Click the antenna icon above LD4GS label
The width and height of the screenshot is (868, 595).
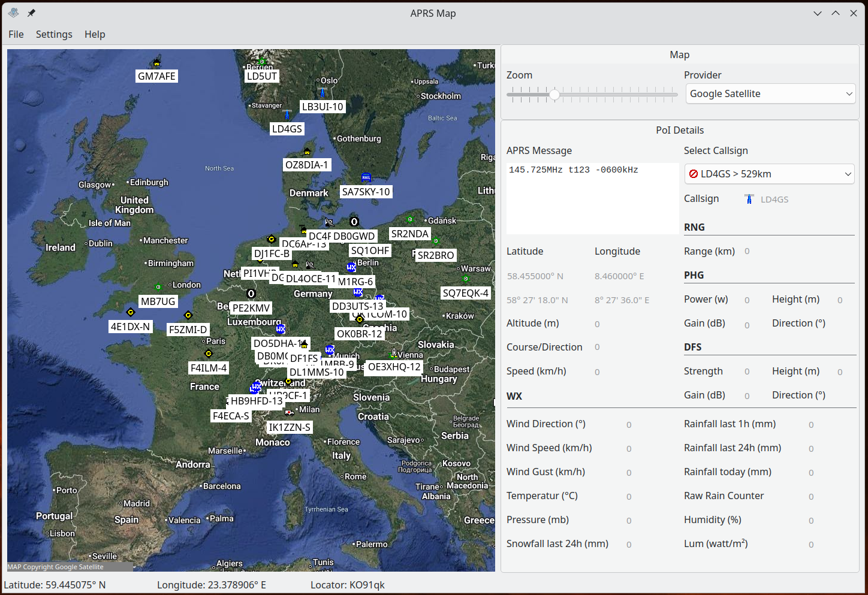[x=287, y=114]
